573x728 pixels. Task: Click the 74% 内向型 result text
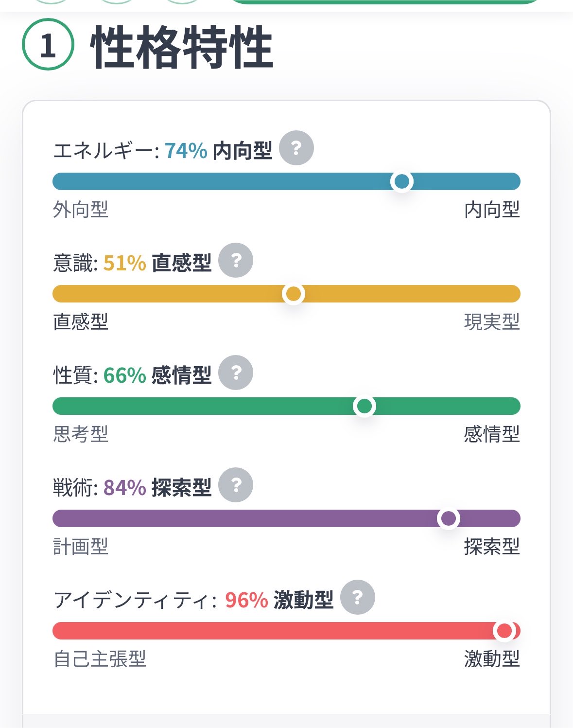(x=219, y=150)
